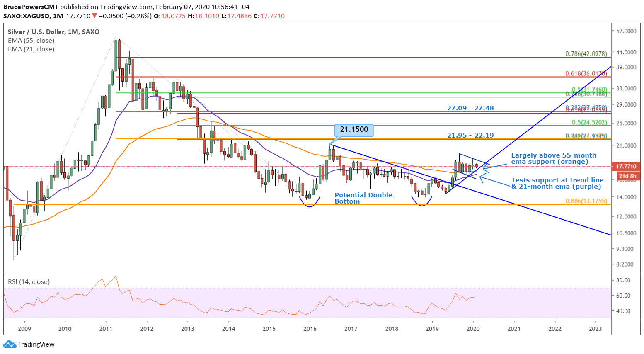Click the TradingView cloud logo
This screenshot has height=354, width=644.
pyautogui.click(x=10, y=344)
